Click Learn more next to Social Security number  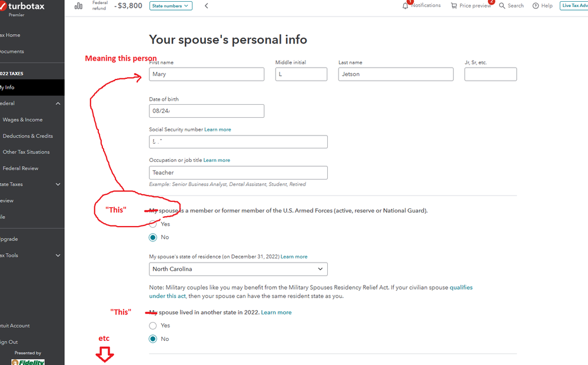[218, 130]
